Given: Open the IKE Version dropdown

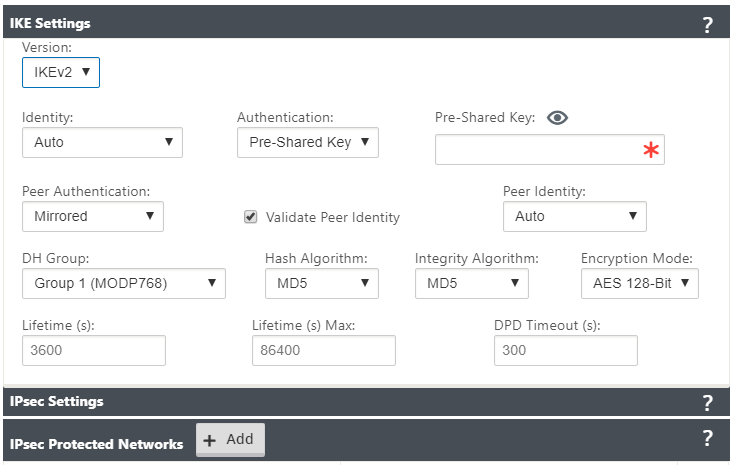Looking at the screenshot, I should click(61, 72).
